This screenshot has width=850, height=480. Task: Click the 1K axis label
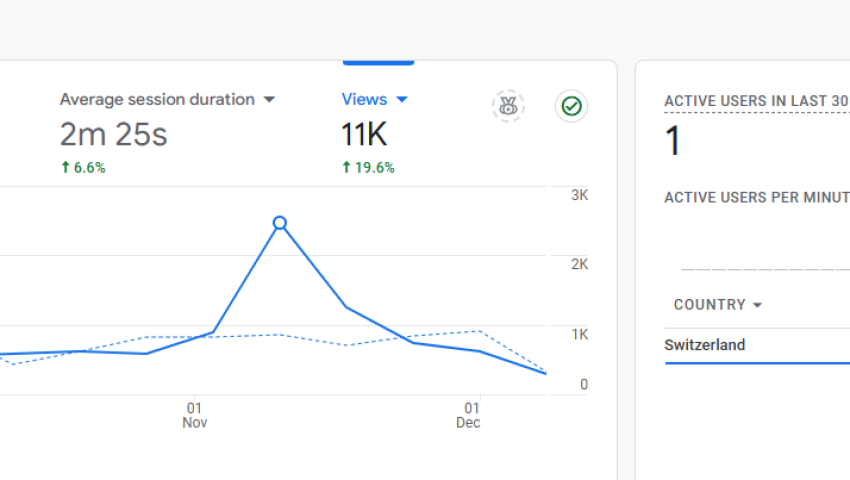579,335
